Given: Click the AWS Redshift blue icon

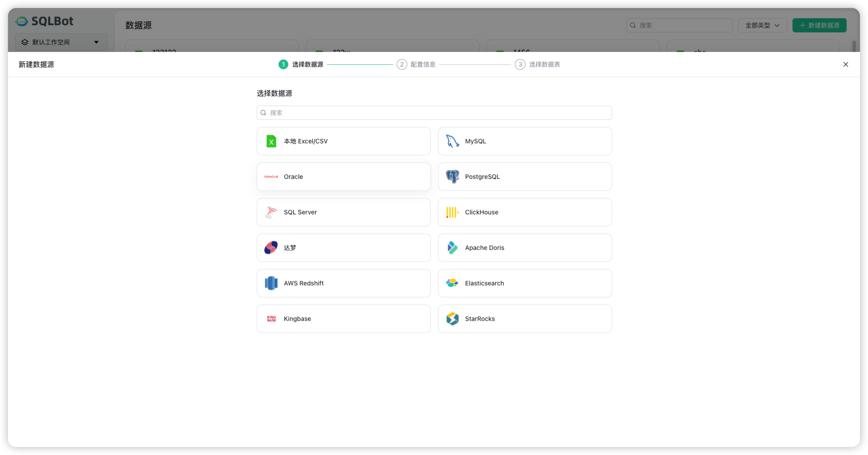Looking at the screenshot, I should coord(271,283).
